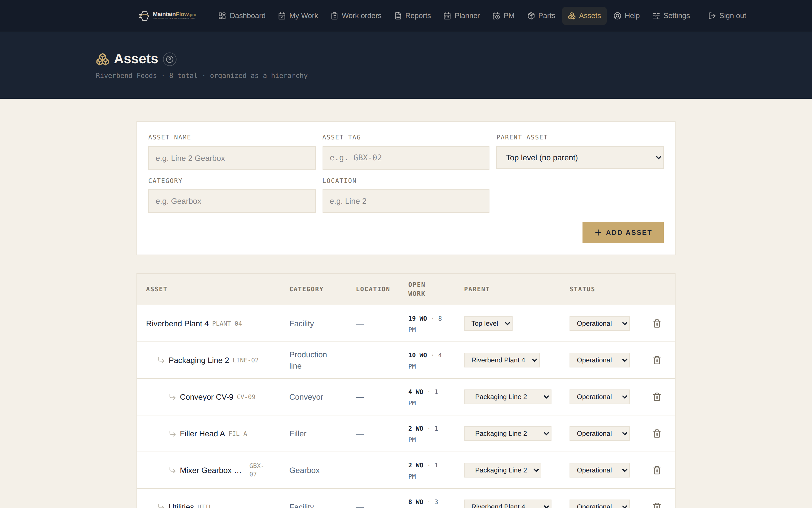Delete Packaging Line 2 via trash icon
Viewport: 812px width, 508px height.
657,360
